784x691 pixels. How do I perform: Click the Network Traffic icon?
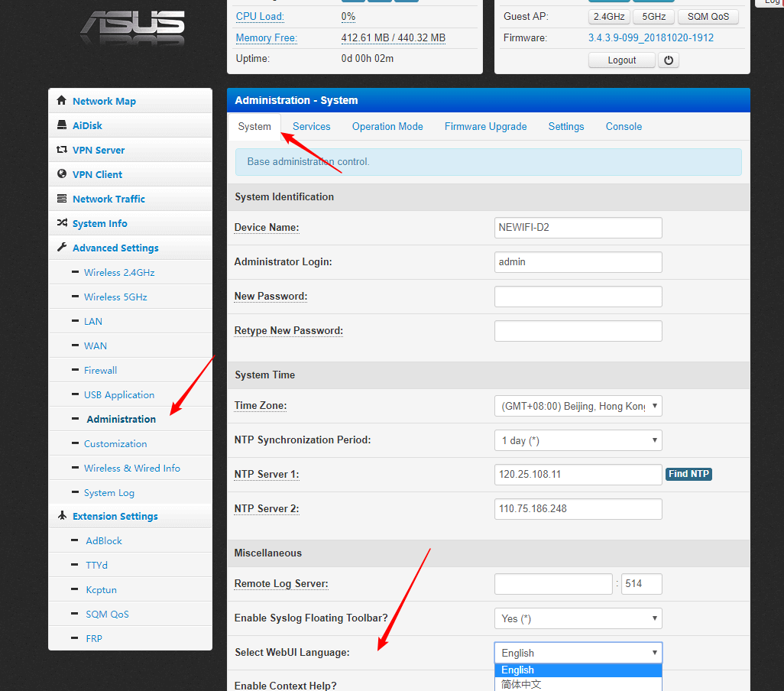pyautogui.click(x=62, y=199)
